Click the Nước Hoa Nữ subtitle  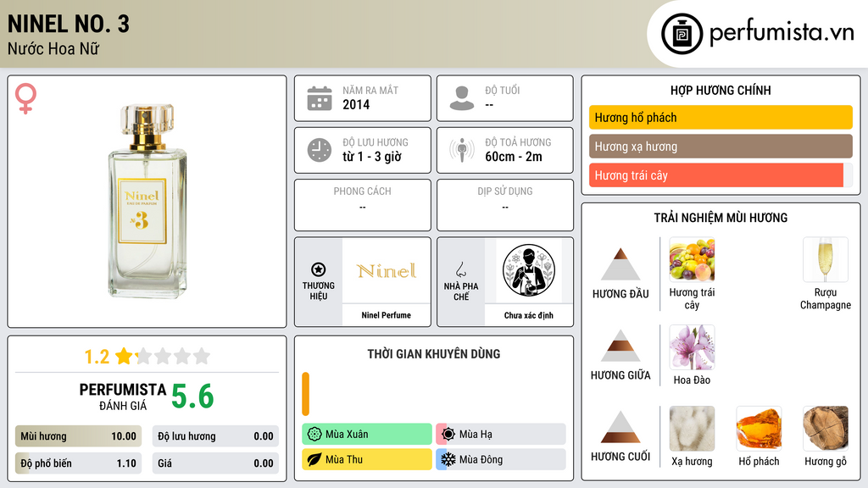click(53, 48)
